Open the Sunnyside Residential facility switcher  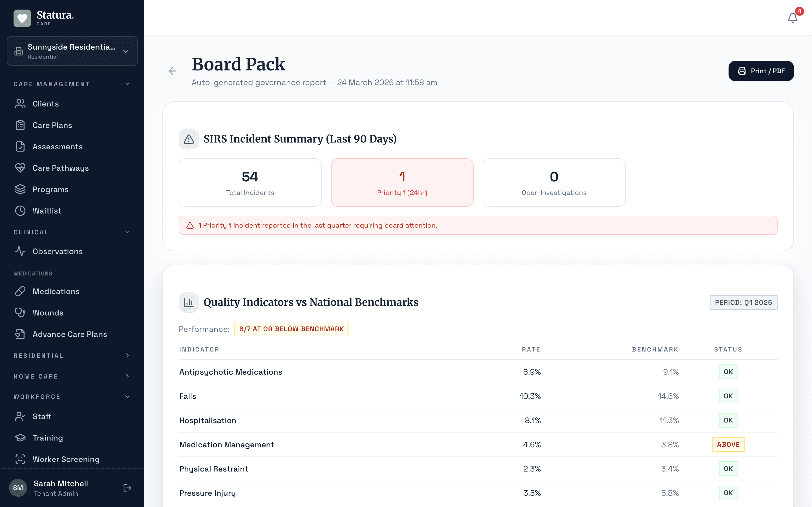point(72,51)
